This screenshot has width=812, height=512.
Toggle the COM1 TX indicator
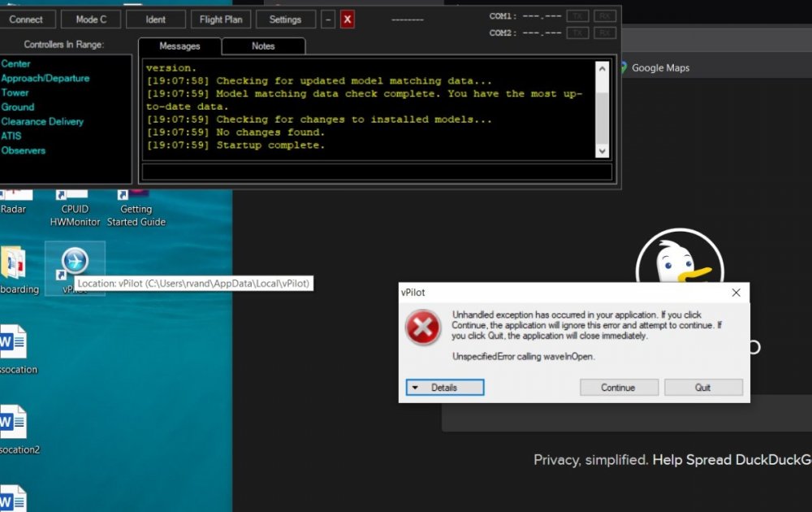[x=577, y=14]
